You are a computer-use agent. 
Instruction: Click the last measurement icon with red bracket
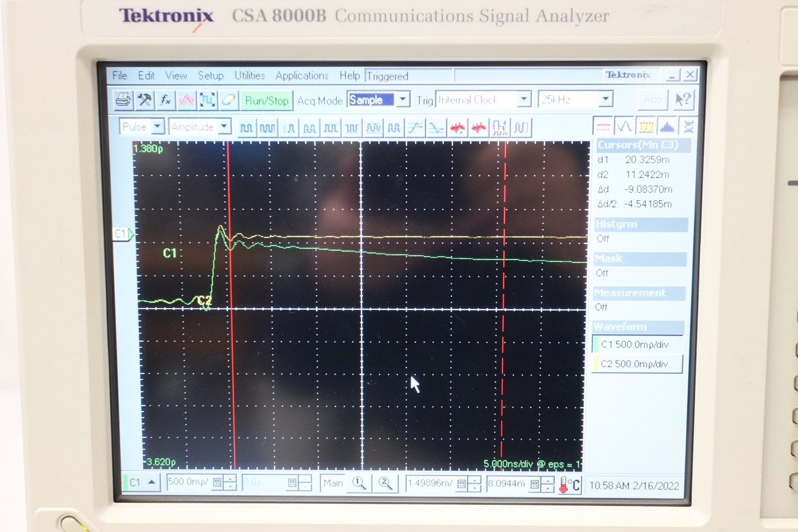[520, 128]
